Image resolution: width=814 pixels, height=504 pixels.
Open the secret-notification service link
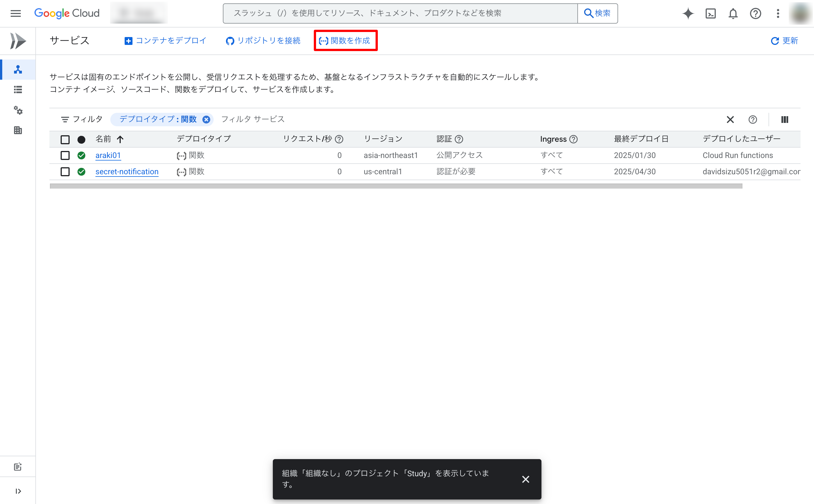click(x=127, y=172)
